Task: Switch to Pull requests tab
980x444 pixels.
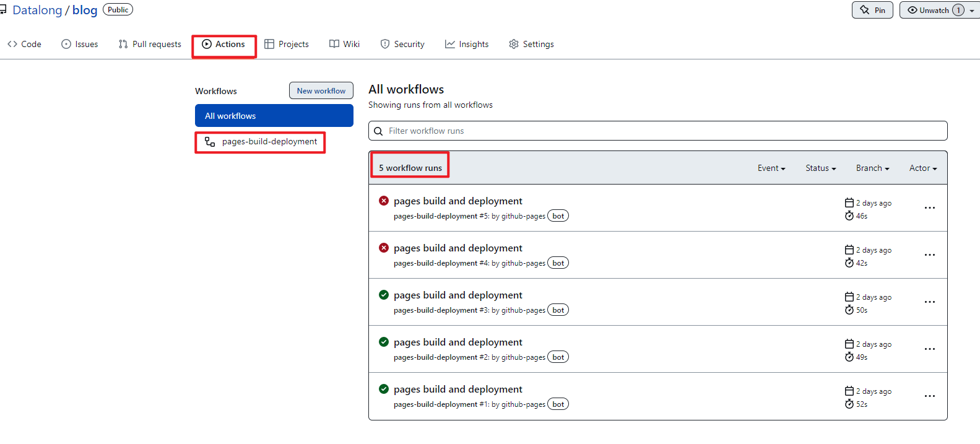Action: point(150,45)
